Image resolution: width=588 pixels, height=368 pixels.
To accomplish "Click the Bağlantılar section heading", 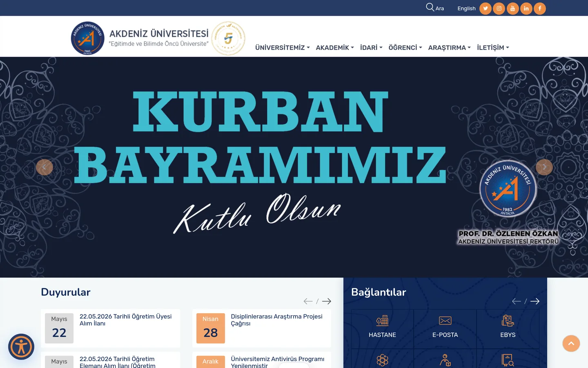I will (x=379, y=292).
